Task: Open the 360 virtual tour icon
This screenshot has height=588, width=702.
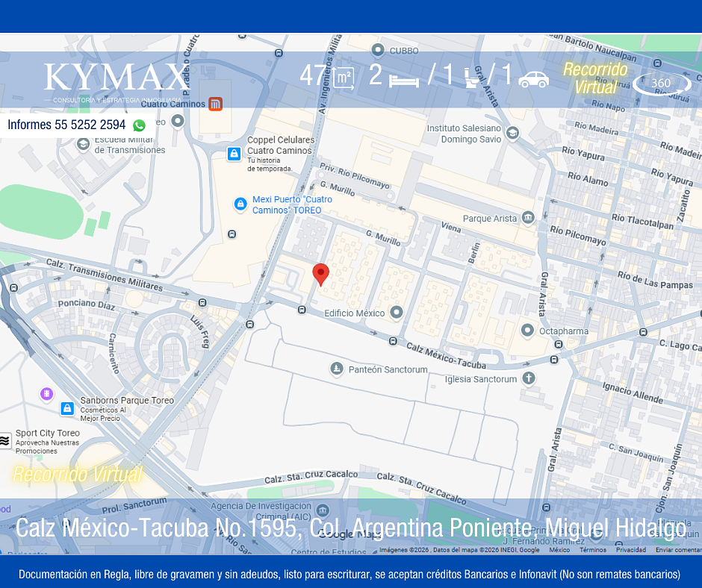Action: pyautogui.click(x=662, y=84)
